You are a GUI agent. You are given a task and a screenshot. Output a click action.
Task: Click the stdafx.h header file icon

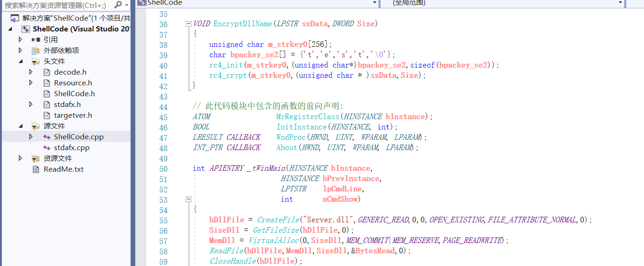coord(47,105)
